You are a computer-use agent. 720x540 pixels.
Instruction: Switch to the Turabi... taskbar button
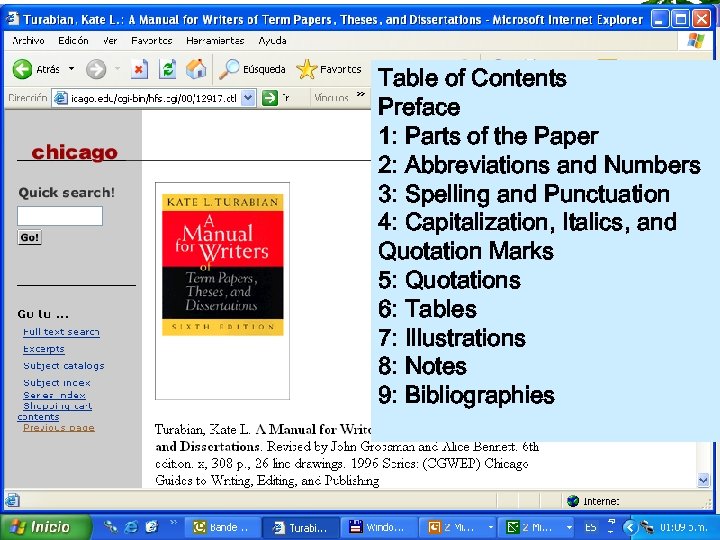pos(301,527)
